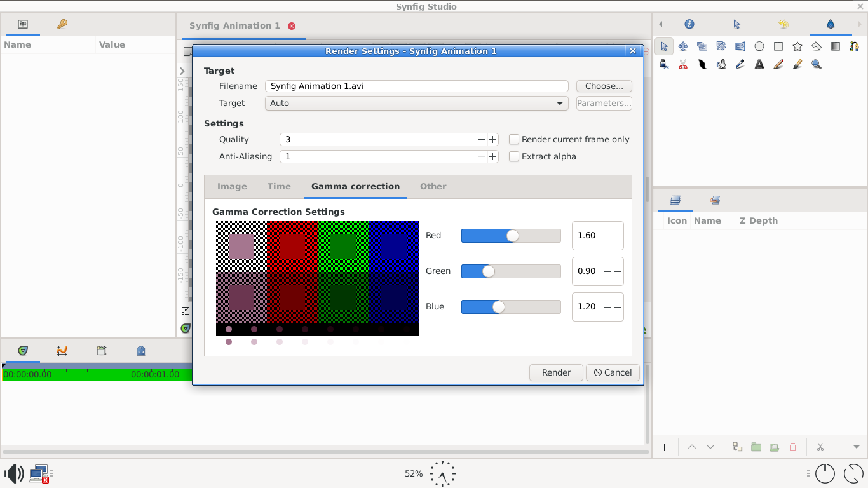
Task: Click the network connection icon in taskbar
Action: point(39,474)
